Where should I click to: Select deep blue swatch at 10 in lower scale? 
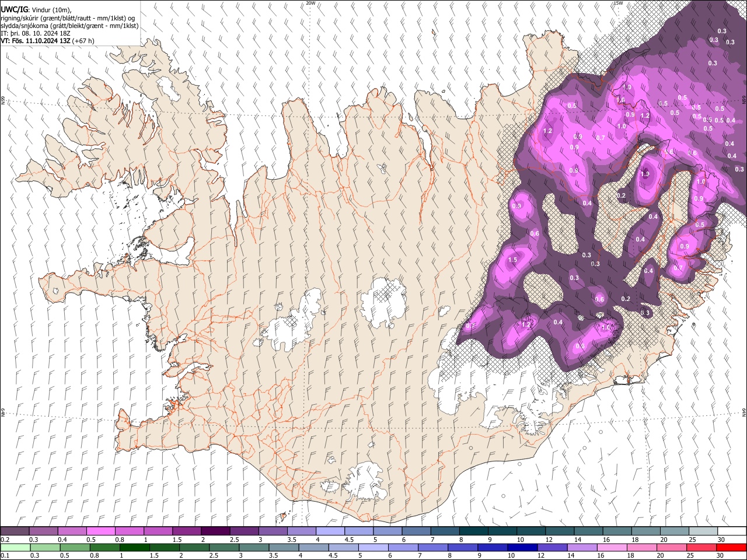point(522,547)
